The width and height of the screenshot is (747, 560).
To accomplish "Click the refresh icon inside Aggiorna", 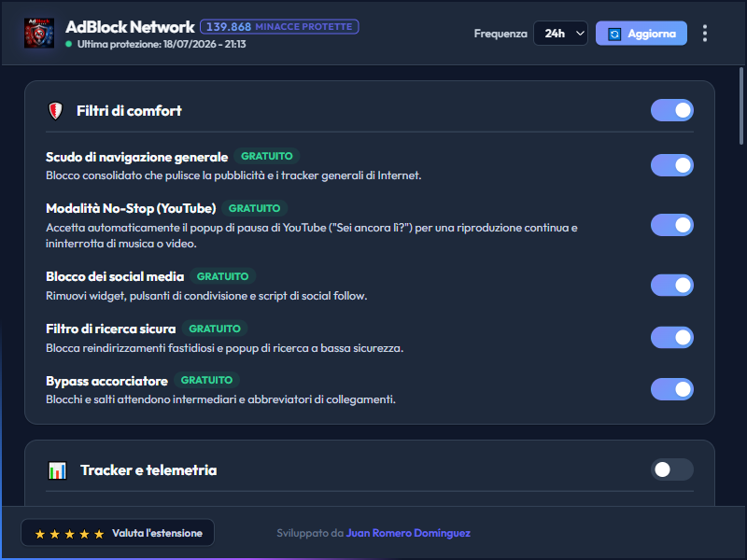I will [614, 34].
